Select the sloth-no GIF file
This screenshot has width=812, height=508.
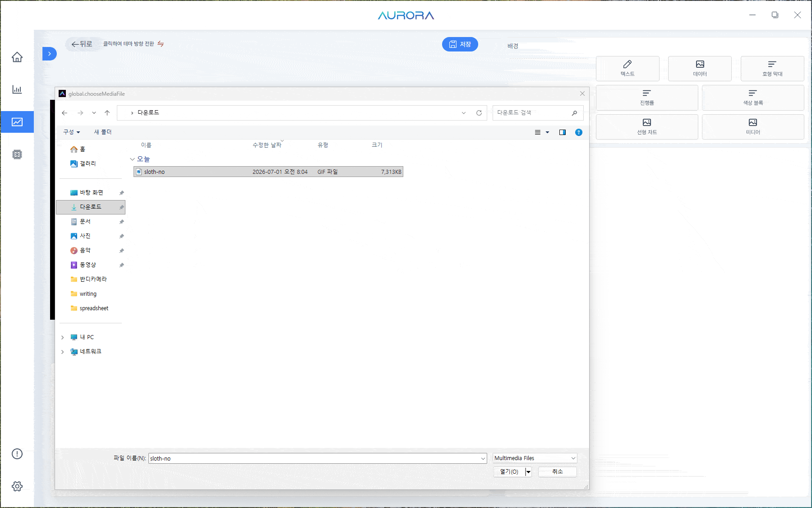pos(268,172)
